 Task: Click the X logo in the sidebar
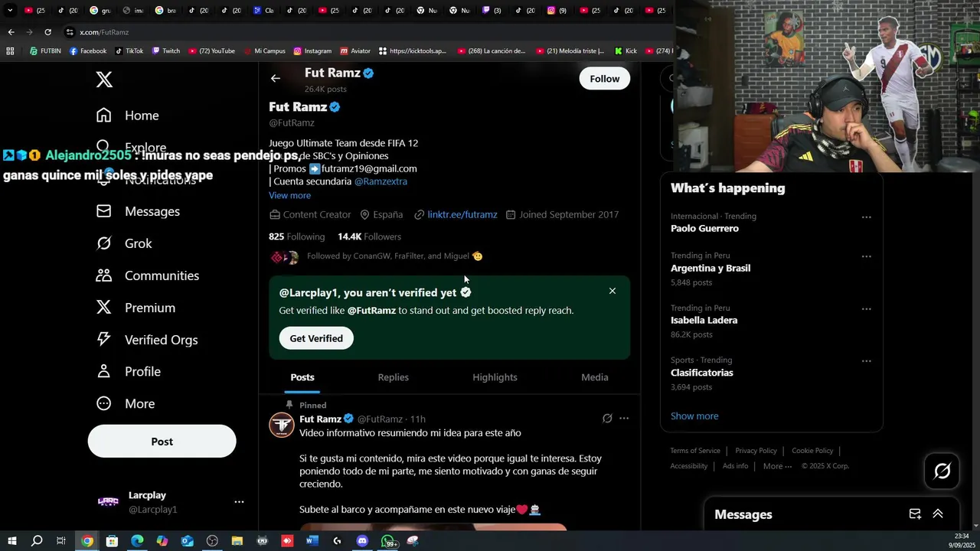pos(104,79)
